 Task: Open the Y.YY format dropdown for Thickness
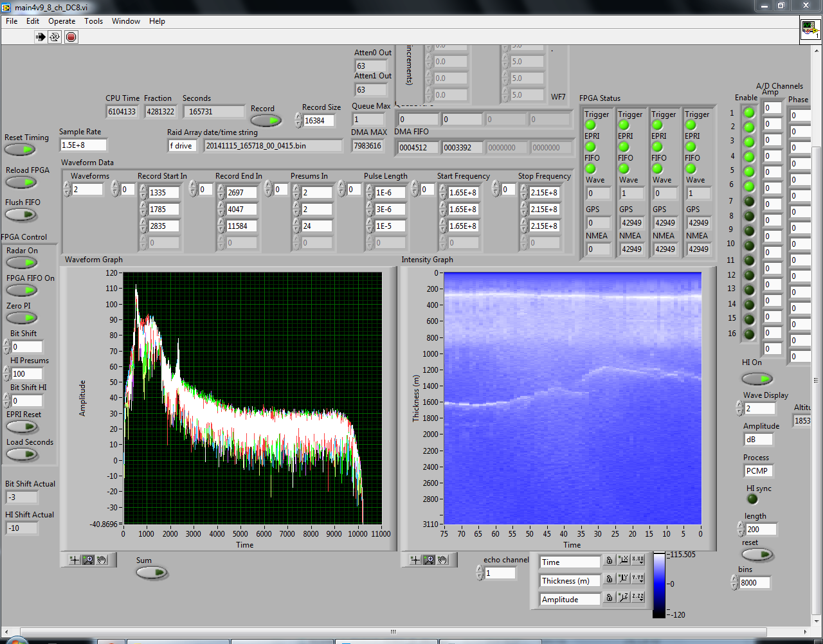coord(637,579)
